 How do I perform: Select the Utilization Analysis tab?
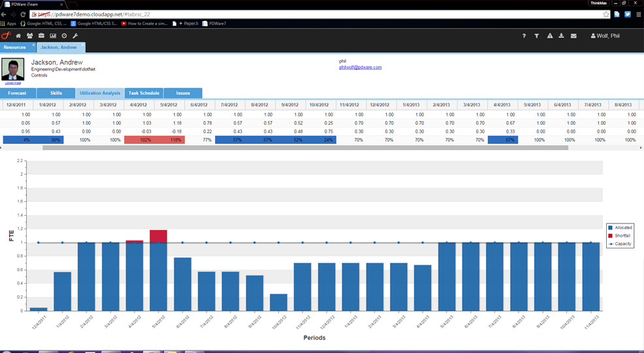(x=100, y=93)
